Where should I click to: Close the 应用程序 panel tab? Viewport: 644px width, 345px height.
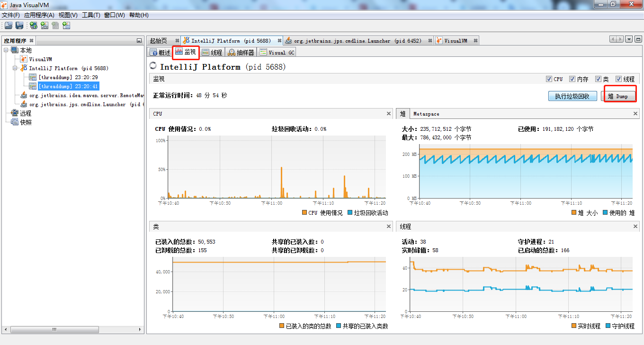(x=32, y=41)
